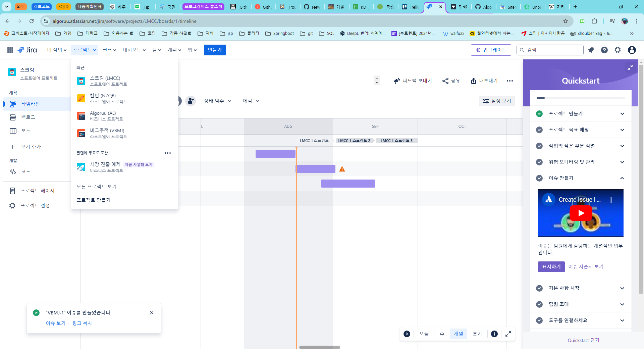This screenshot has height=349, width=644.
Task: Click the Jira logo
Action: (x=27, y=50)
